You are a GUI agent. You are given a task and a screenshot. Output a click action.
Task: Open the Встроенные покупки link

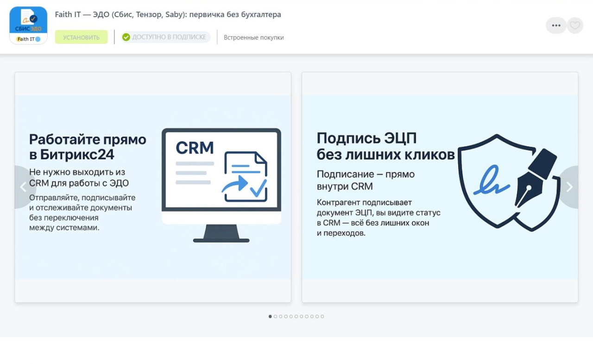pos(253,38)
